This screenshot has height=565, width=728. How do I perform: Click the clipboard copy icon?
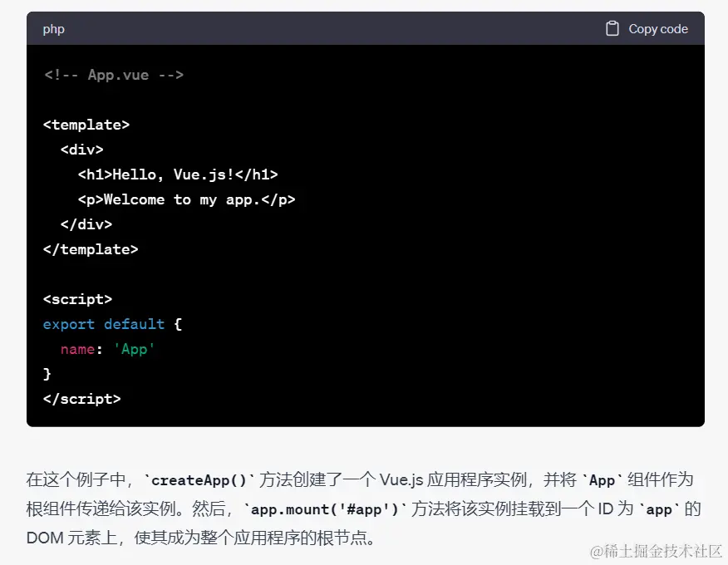(x=612, y=29)
